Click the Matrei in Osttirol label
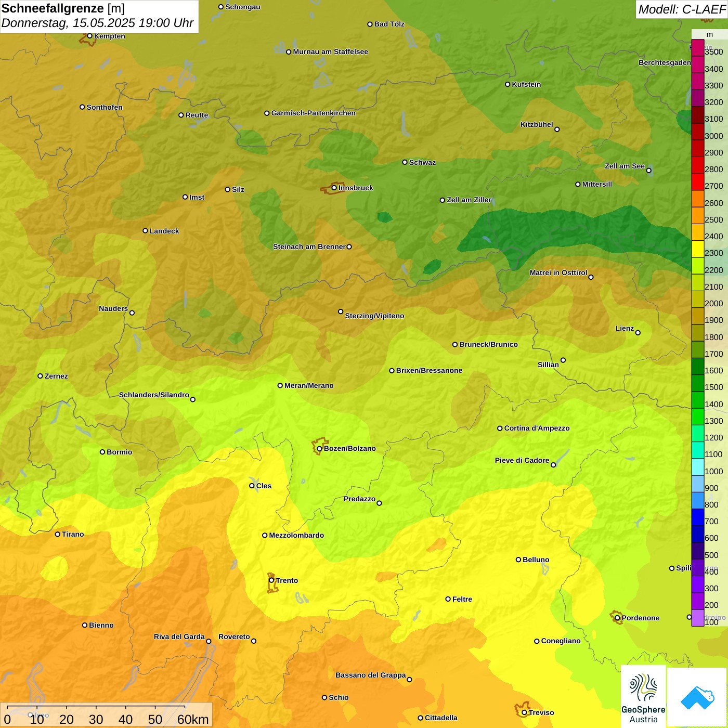The height and width of the screenshot is (728, 728). (558, 272)
